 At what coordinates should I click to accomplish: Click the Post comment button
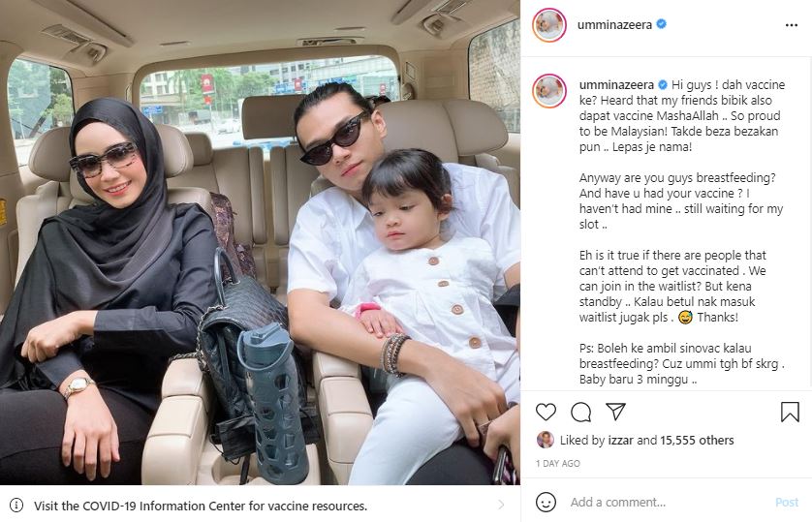click(787, 502)
